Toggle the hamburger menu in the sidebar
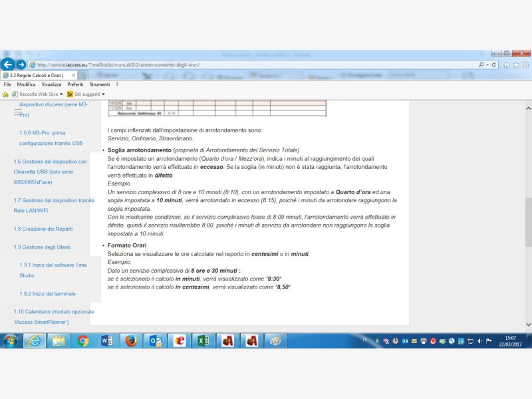532x399 pixels. [x=18, y=114]
